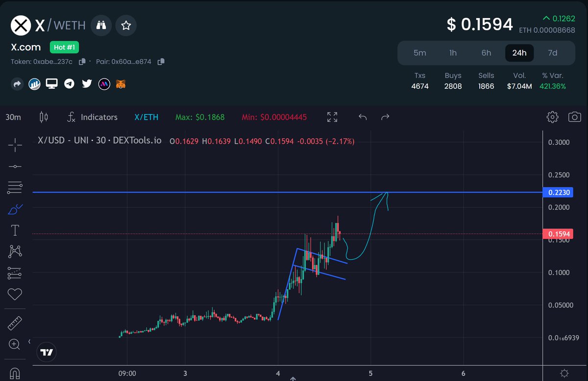Click the ETH 0.00008668 price text
Viewport: 588px width, 381px height.
547,30
